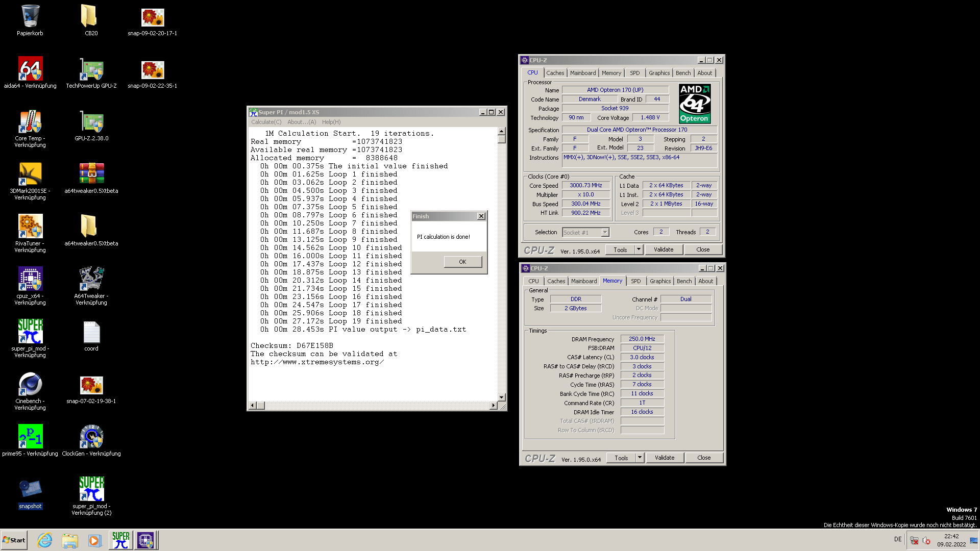Click Validate in upper CPU-Z window
The height and width of the screenshot is (551, 980).
[x=664, y=249]
